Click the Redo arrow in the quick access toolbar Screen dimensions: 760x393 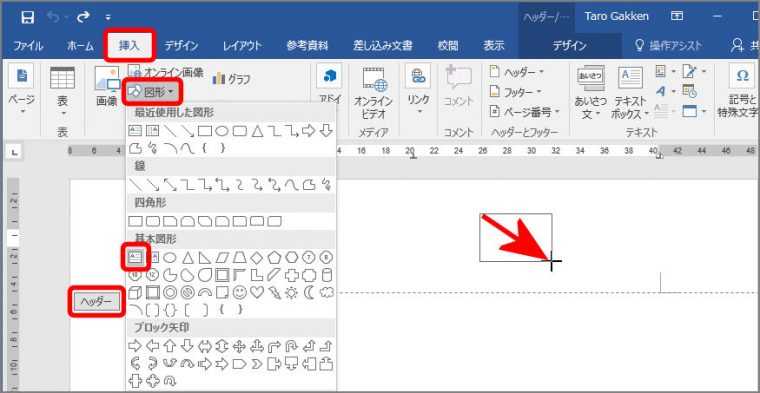point(83,17)
